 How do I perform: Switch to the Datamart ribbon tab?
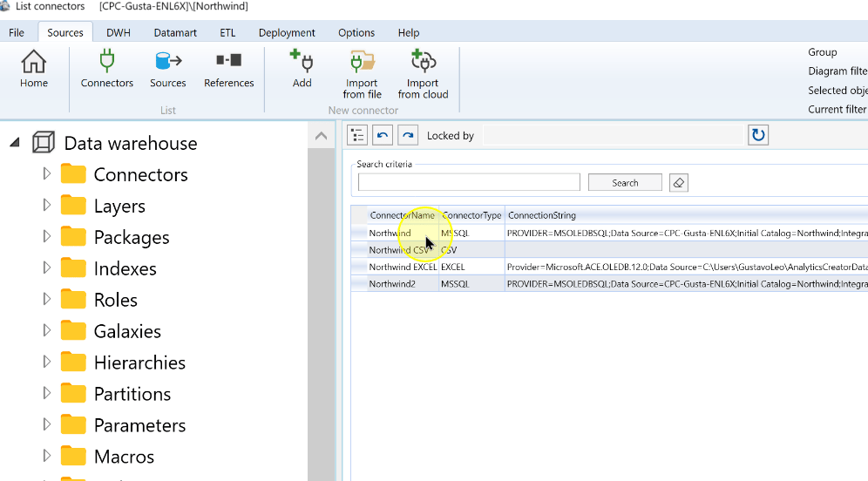[175, 32]
